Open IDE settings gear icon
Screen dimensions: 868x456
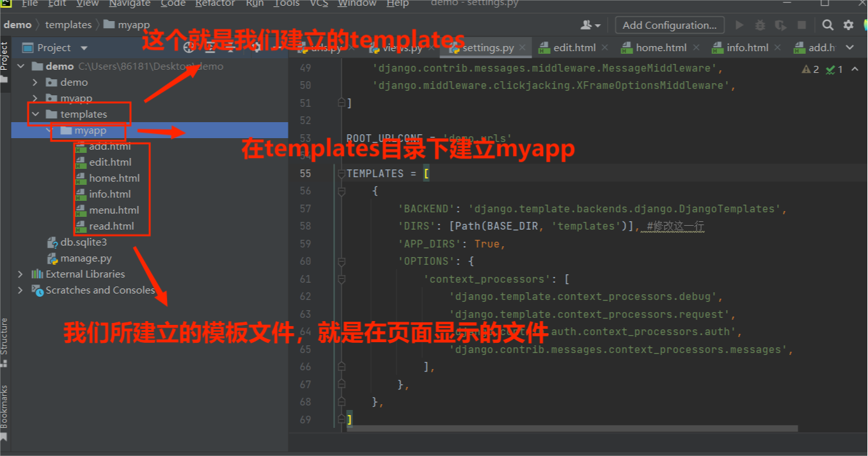848,25
